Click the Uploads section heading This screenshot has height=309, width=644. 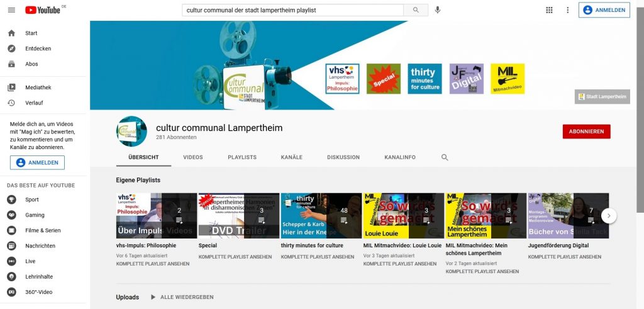coord(127,297)
